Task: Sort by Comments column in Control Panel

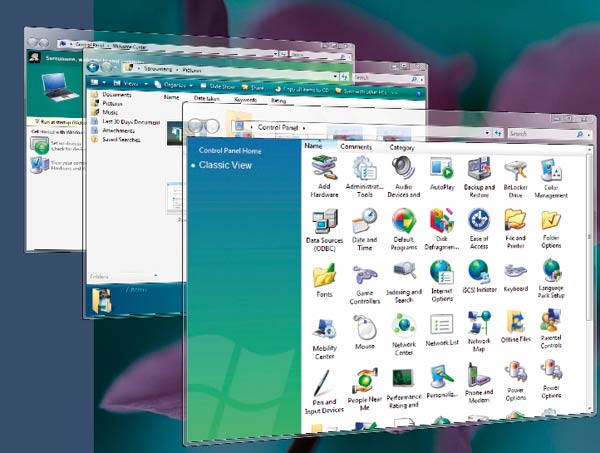Action: (x=356, y=147)
